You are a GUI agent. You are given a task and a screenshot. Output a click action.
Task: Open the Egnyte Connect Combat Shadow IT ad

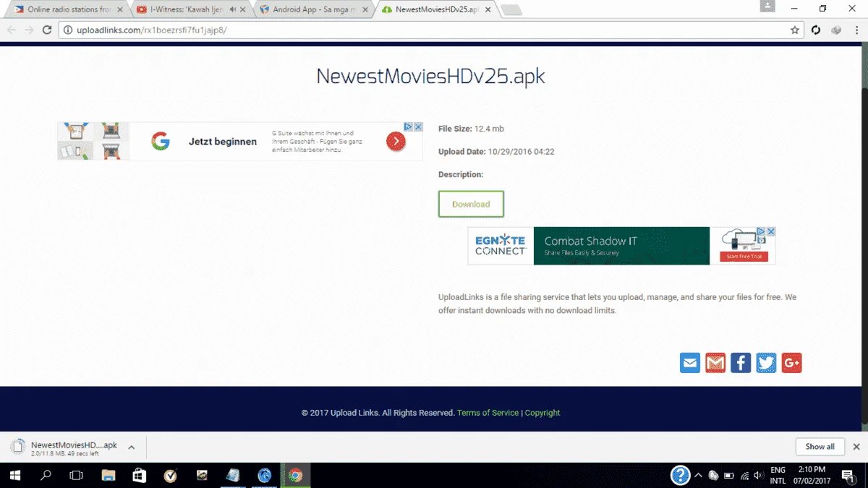point(622,246)
